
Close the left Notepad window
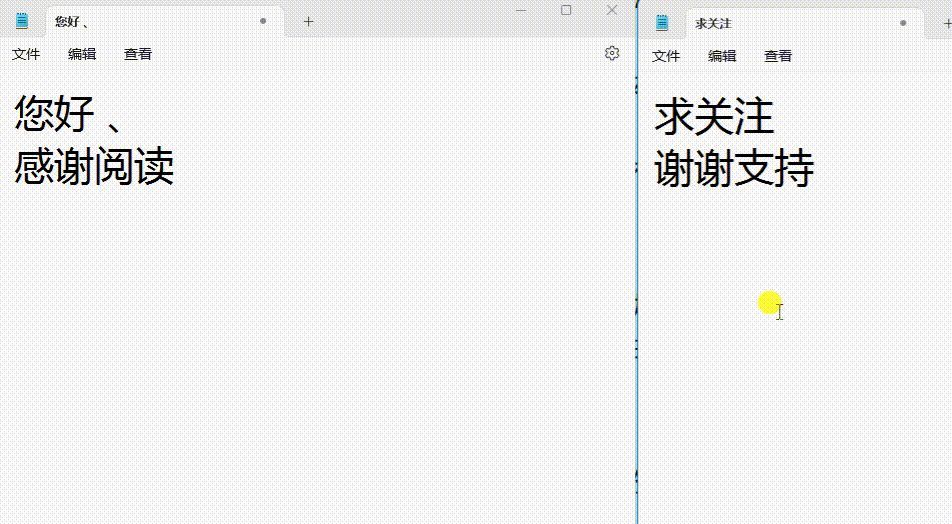(x=612, y=10)
